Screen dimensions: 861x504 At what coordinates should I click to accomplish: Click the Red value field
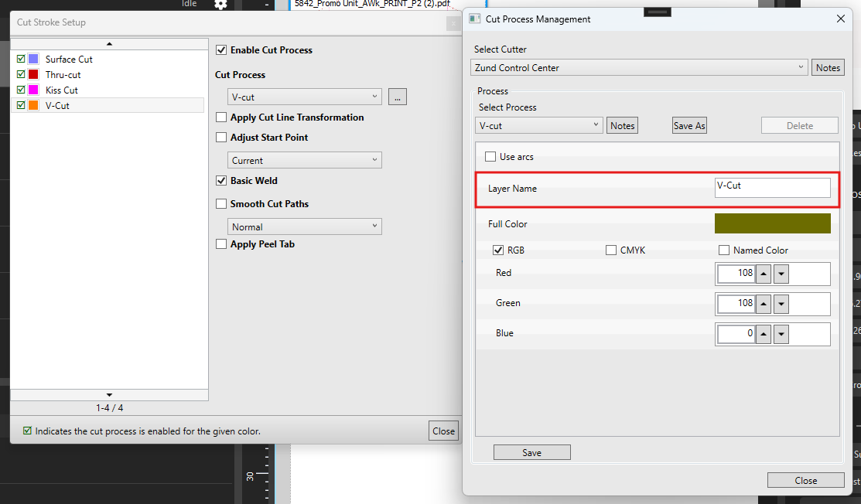735,273
